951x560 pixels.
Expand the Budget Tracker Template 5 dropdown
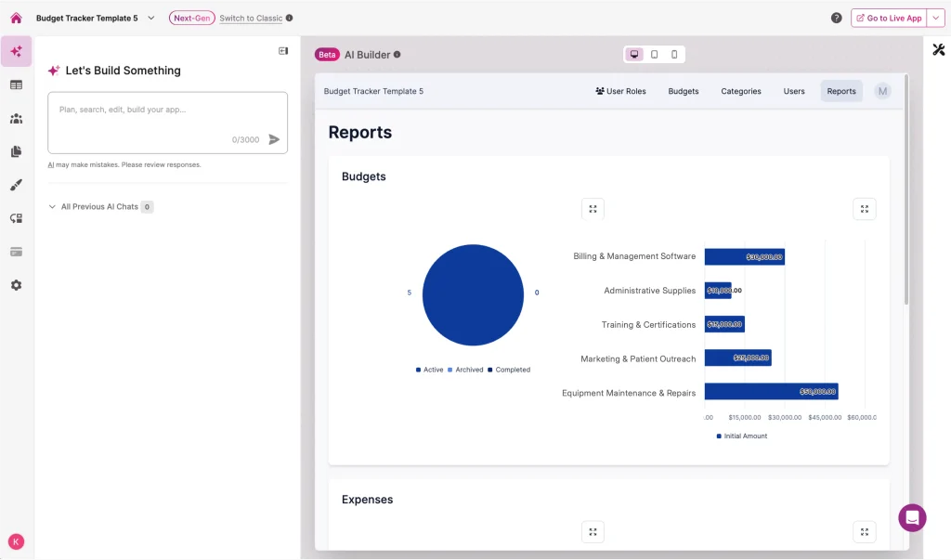(151, 18)
